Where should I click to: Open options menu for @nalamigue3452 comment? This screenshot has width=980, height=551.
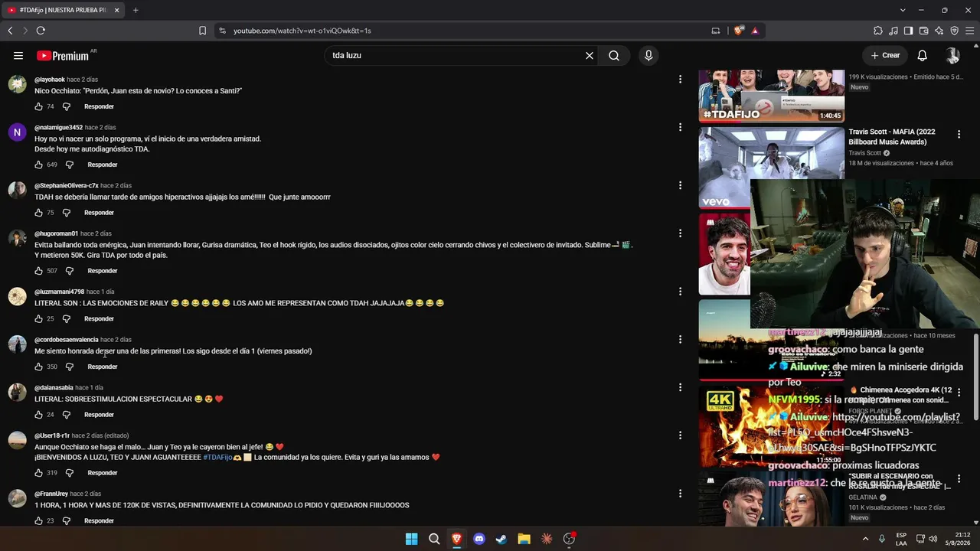tap(680, 127)
